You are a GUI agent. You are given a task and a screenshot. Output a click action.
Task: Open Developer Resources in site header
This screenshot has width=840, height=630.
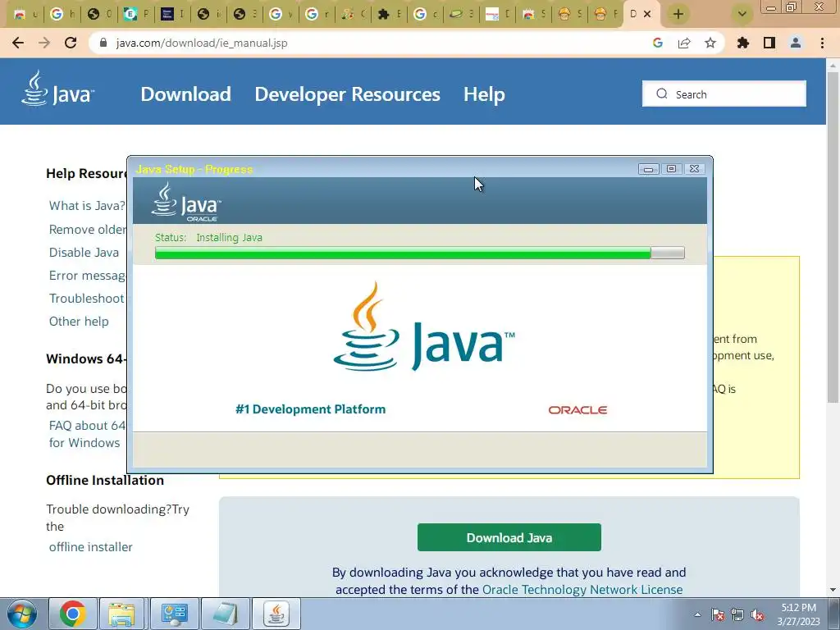tap(347, 94)
